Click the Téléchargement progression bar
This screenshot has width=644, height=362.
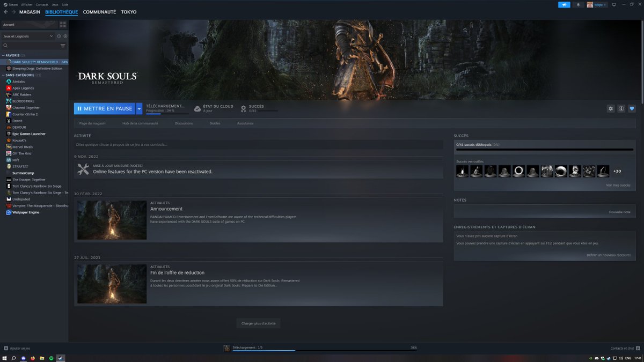coord(167,114)
